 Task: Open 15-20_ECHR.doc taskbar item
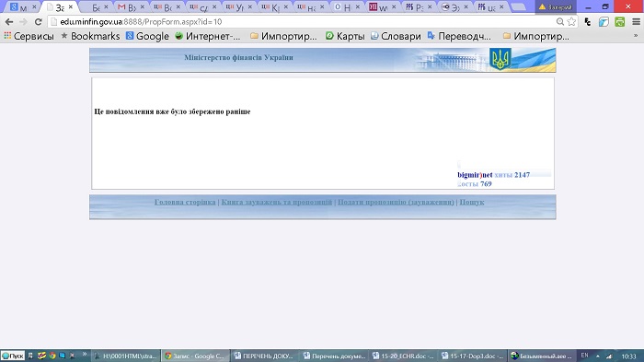(x=403, y=356)
